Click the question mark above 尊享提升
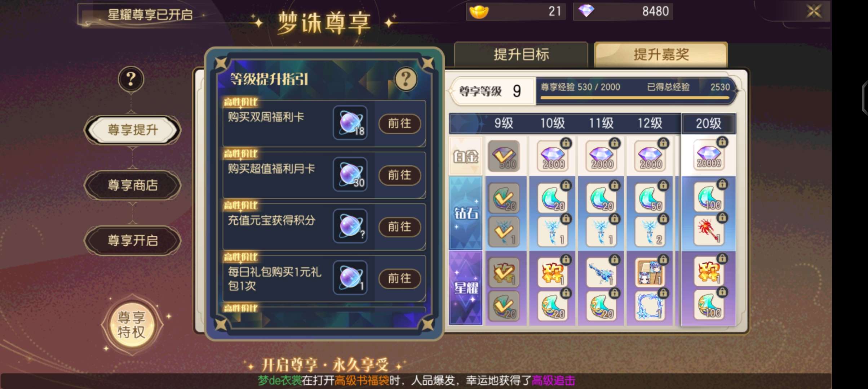868x389 pixels. tap(131, 79)
